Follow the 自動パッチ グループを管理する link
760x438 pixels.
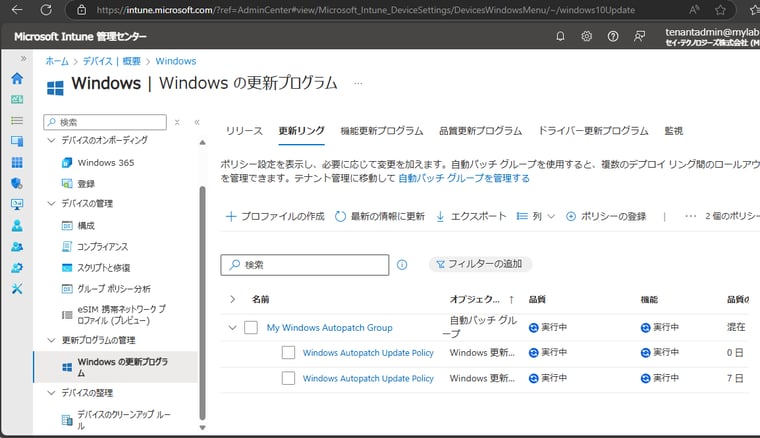click(x=464, y=178)
